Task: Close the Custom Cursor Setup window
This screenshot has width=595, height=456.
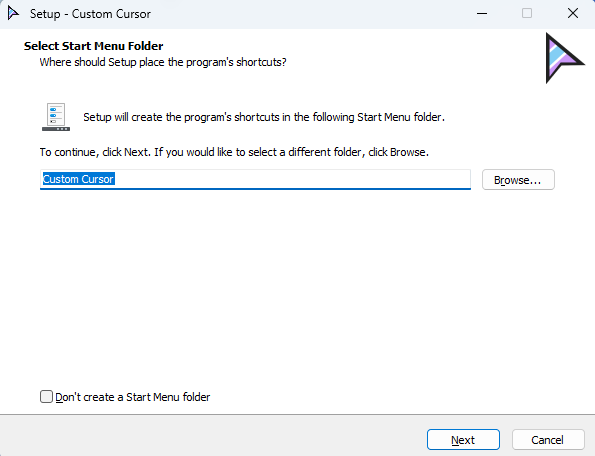Action: 573,14
